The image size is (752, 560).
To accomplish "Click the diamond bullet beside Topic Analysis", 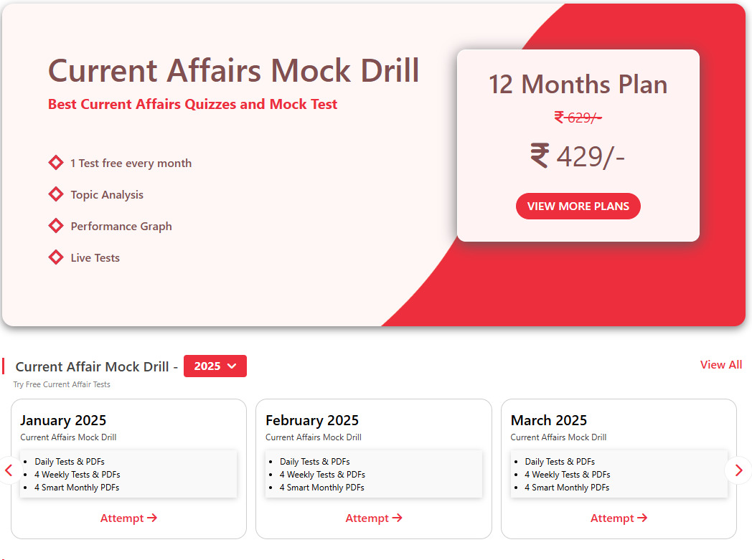I will (x=56, y=194).
